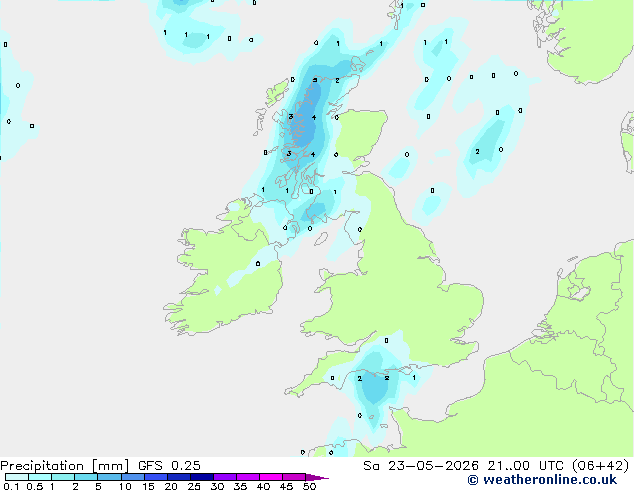This screenshot has width=634, height=490.
Task: Click the "Precipitation" title word
Action: point(42,466)
